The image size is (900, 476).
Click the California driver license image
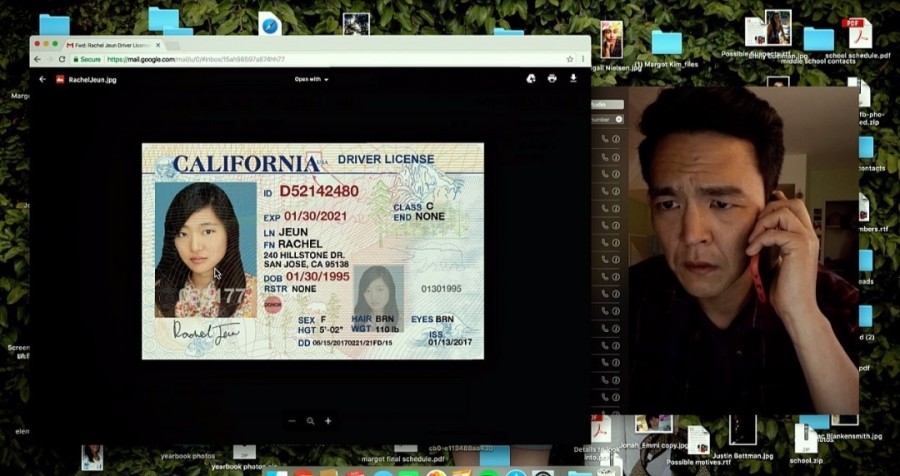point(313,251)
